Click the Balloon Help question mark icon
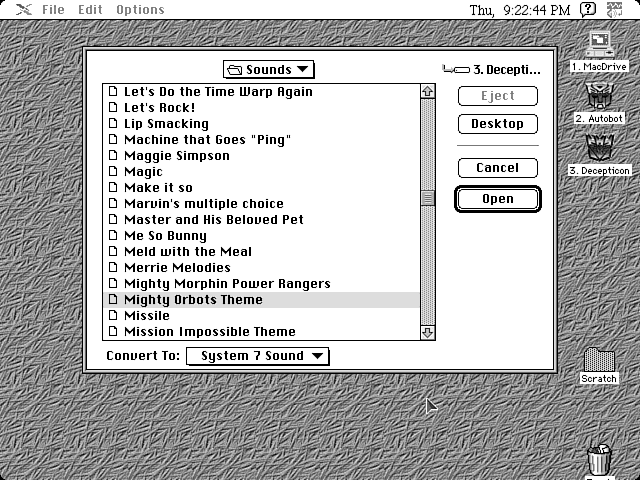The width and height of the screenshot is (640, 480). pyautogui.click(x=588, y=9)
